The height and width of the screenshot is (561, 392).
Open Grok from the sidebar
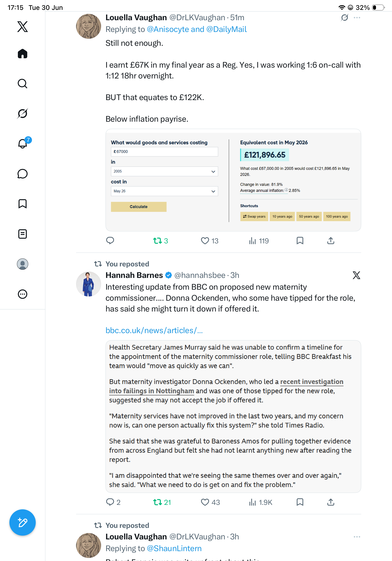pos(23,113)
